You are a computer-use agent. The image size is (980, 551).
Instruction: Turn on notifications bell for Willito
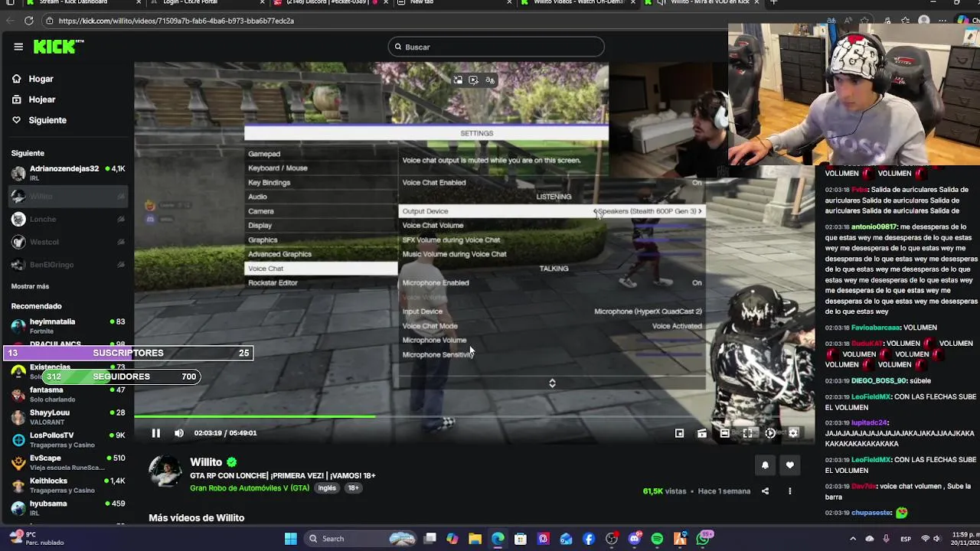765,465
